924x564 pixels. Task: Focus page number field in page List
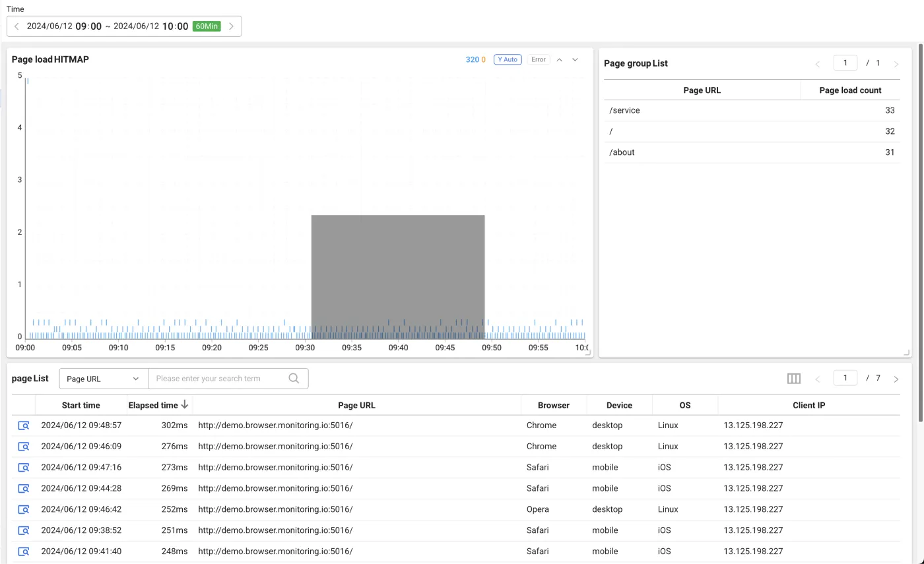coord(845,377)
